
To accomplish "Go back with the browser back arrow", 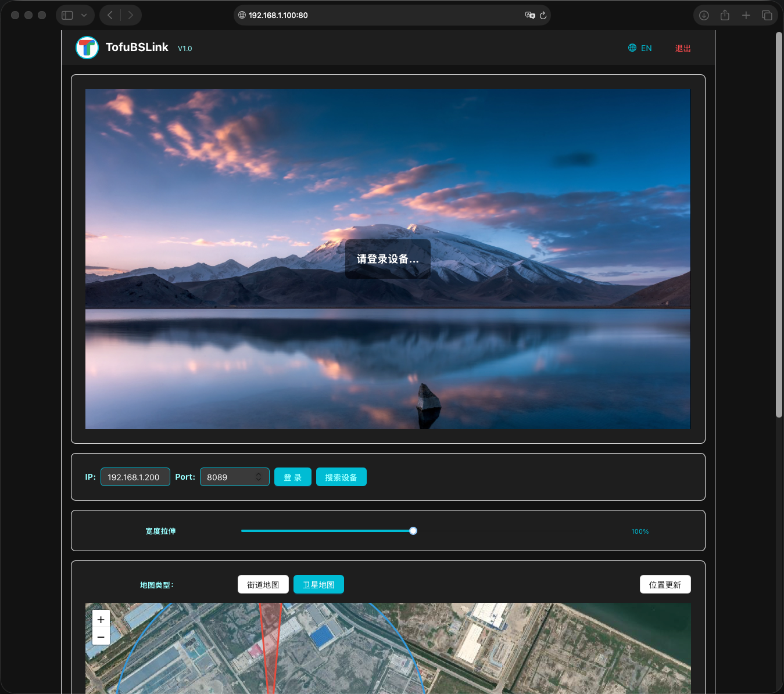I will [110, 15].
